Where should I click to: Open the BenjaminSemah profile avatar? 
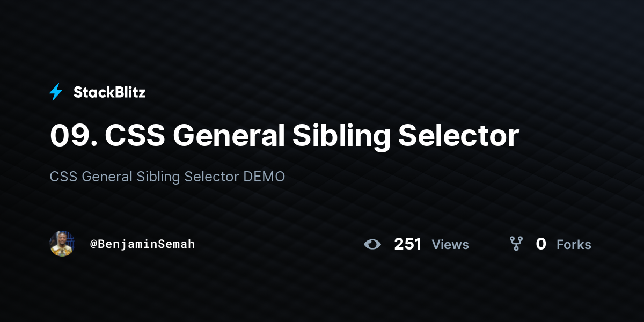click(x=62, y=244)
